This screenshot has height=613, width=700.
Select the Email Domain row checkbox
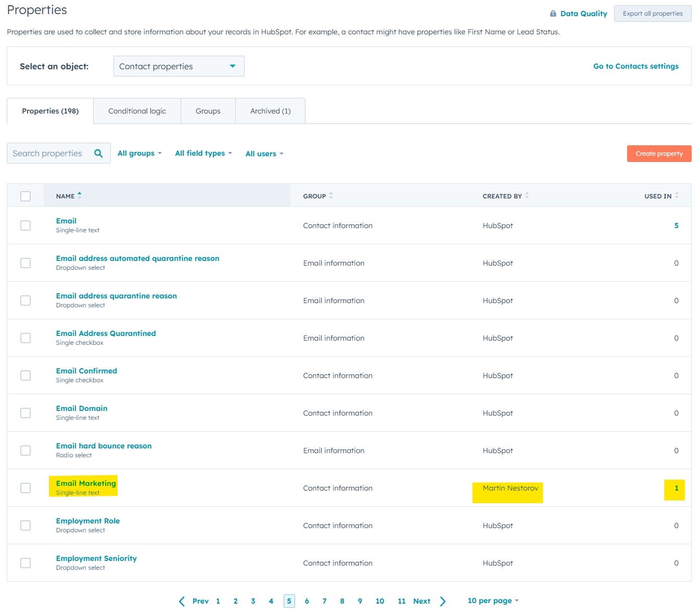tap(26, 412)
